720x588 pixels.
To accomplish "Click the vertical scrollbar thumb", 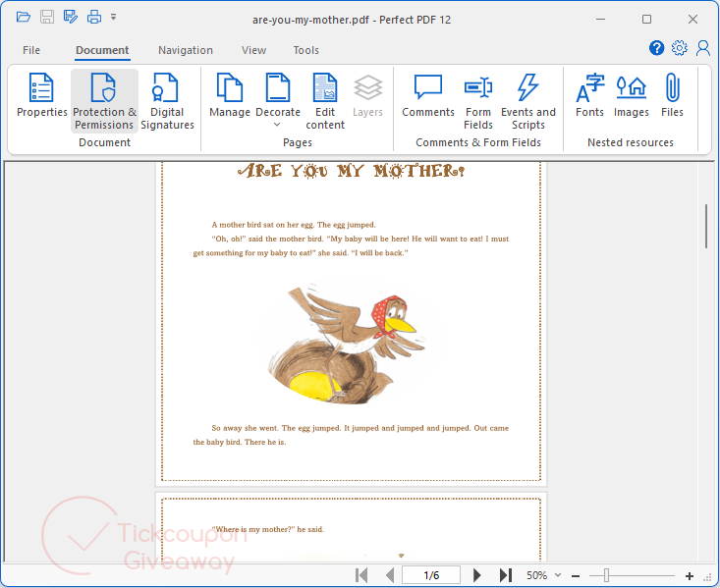I will (x=706, y=227).
